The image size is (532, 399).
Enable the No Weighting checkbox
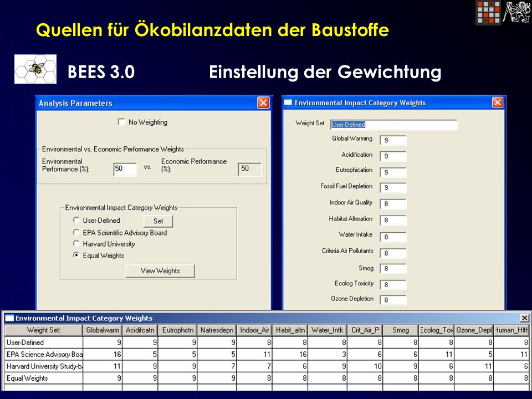click(121, 122)
